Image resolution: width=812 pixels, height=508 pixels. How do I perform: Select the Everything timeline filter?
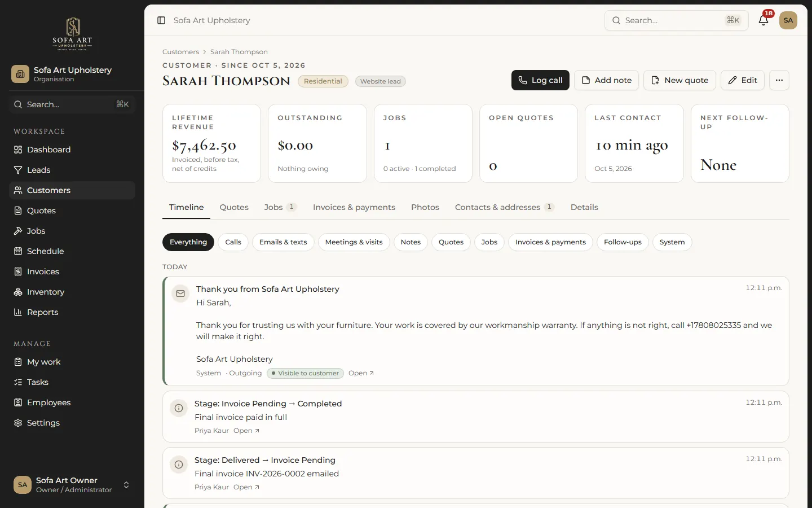[x=188, y=242]
